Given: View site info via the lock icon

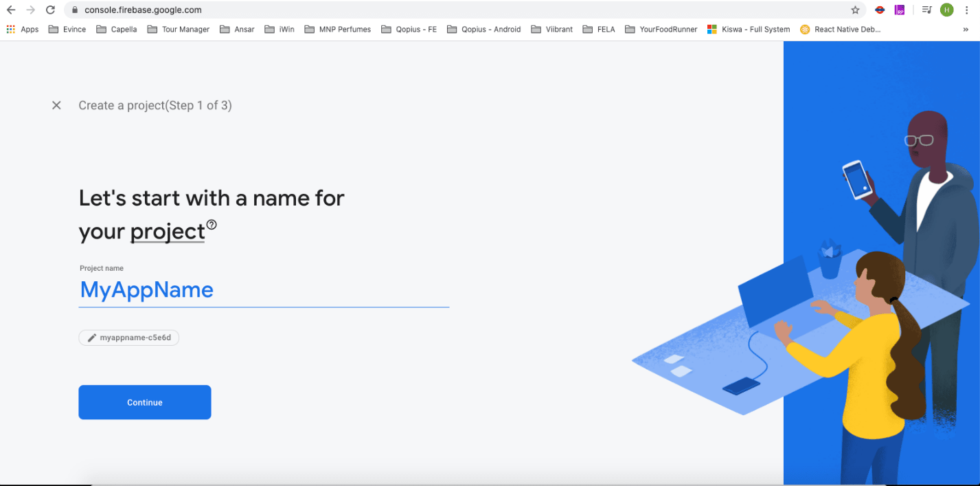Looking at the screenshot, I should 76,10.
